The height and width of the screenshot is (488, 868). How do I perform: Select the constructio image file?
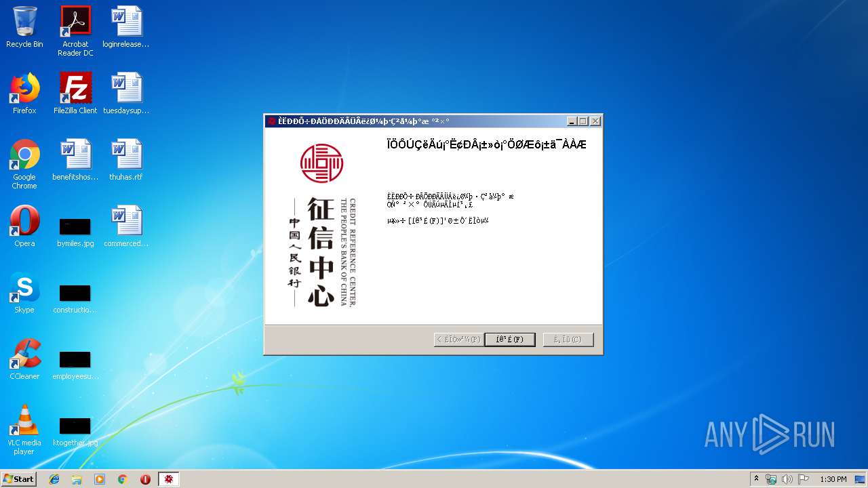click(75, 297)
